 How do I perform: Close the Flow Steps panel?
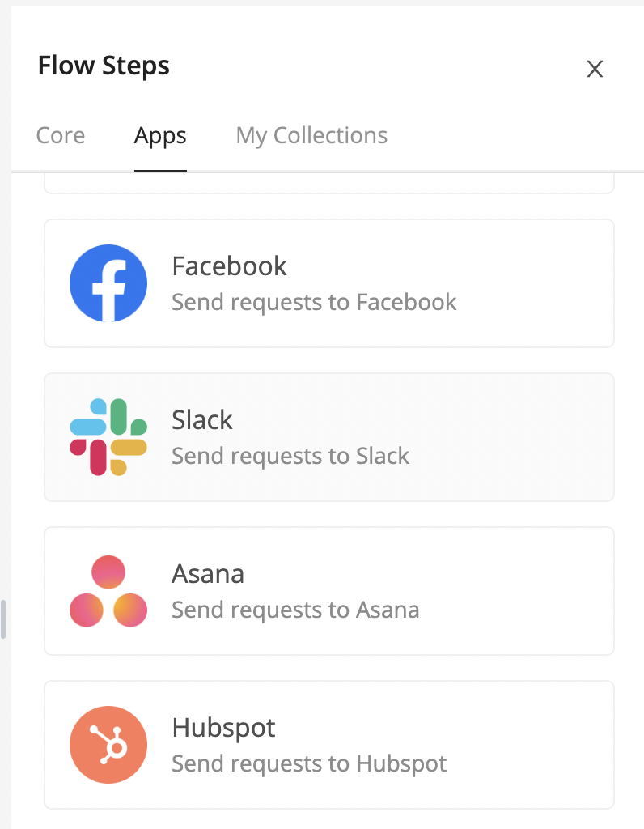tap(595, 70)
